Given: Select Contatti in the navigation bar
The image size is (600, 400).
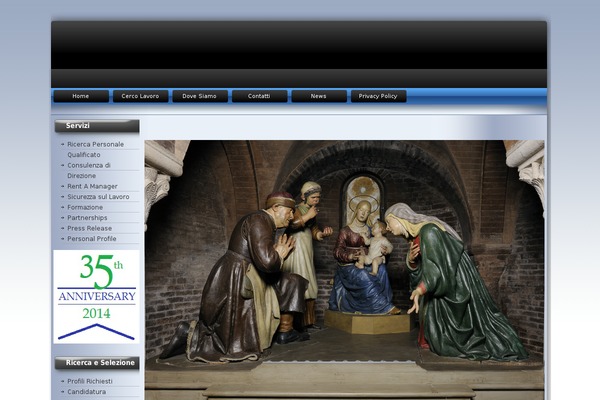Looking at the screenshot, I should pos(259,96).
